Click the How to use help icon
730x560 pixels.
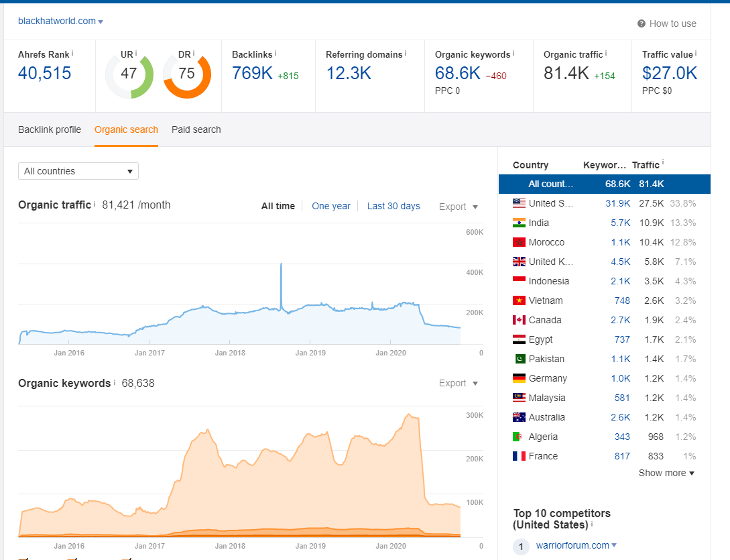point(641,23)
